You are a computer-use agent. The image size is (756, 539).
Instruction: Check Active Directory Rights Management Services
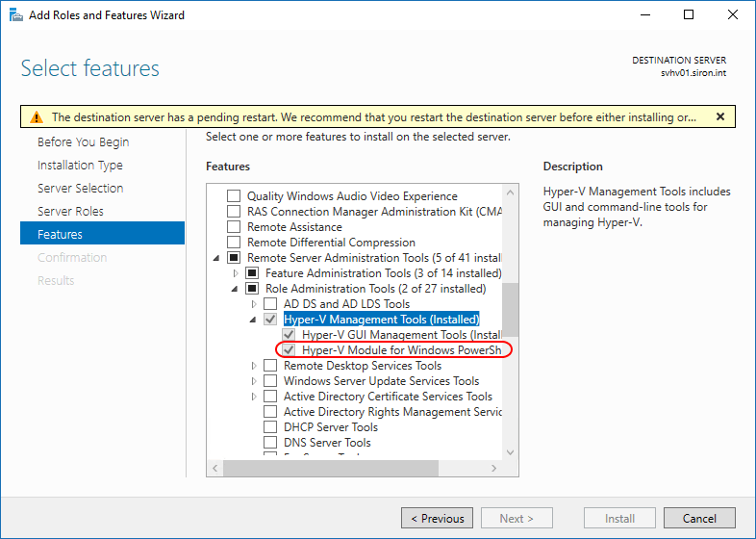point(270,412)
